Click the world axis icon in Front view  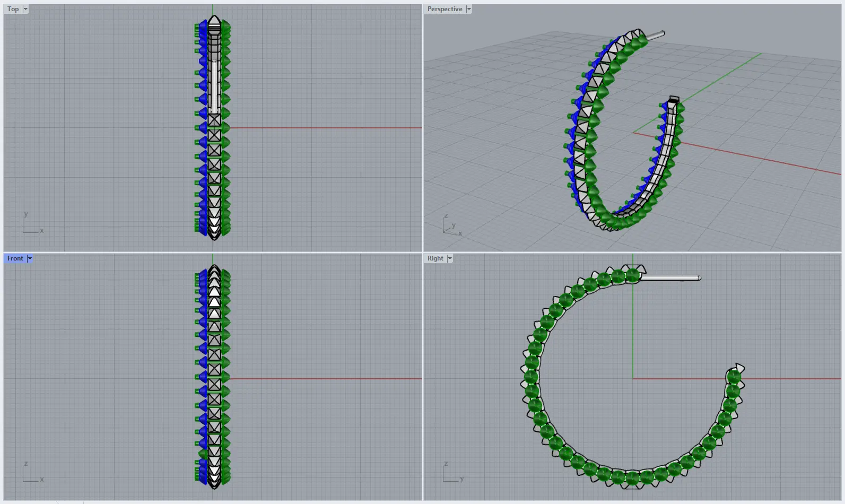[x=32, y=474]
